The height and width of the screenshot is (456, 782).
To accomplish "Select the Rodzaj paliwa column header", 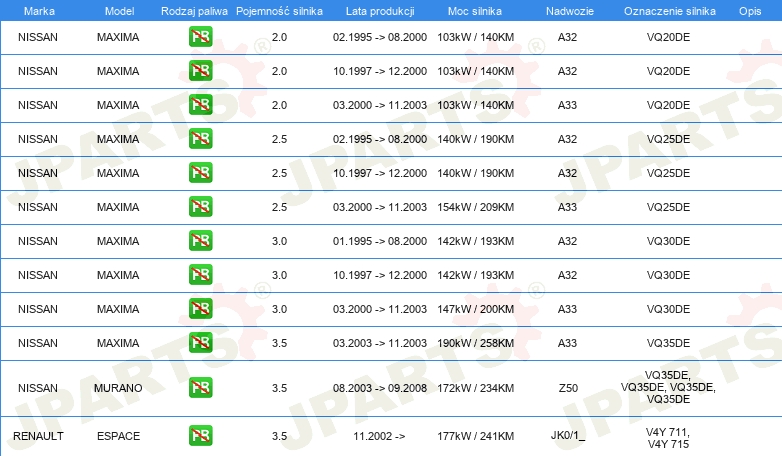I will coord(194,11).
